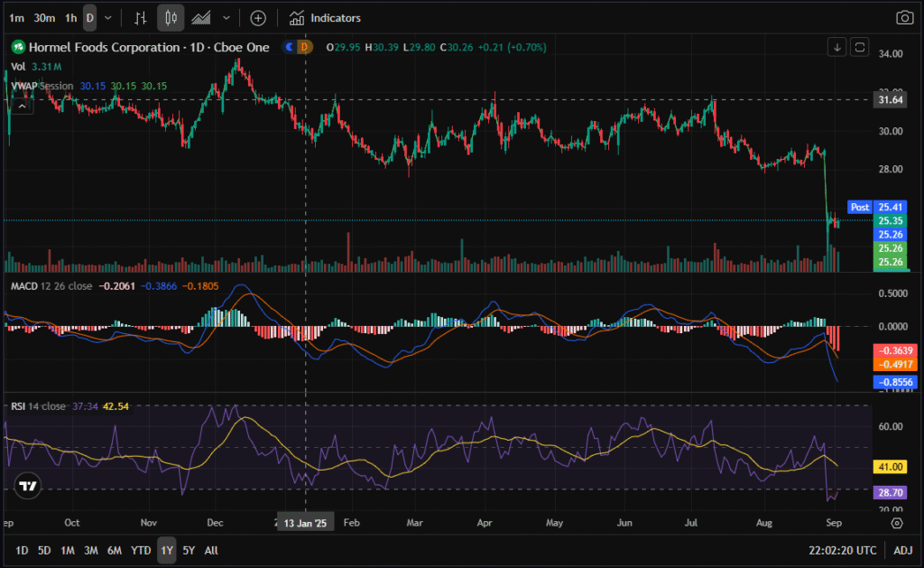Take a chart snapshot with camera icon

click(x=903, y=18)
